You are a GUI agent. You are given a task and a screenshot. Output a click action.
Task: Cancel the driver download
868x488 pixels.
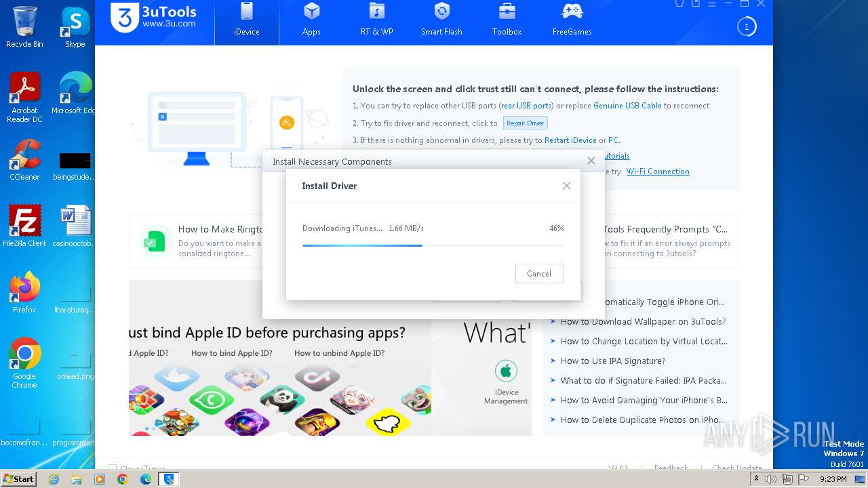(x=539, y=274)
